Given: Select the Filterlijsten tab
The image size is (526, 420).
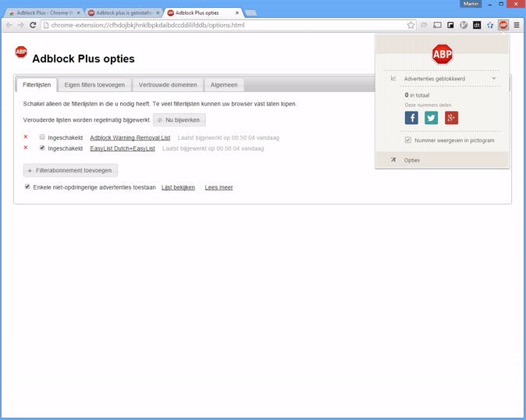Looking at the screenshot, I should tap(37, 85).
